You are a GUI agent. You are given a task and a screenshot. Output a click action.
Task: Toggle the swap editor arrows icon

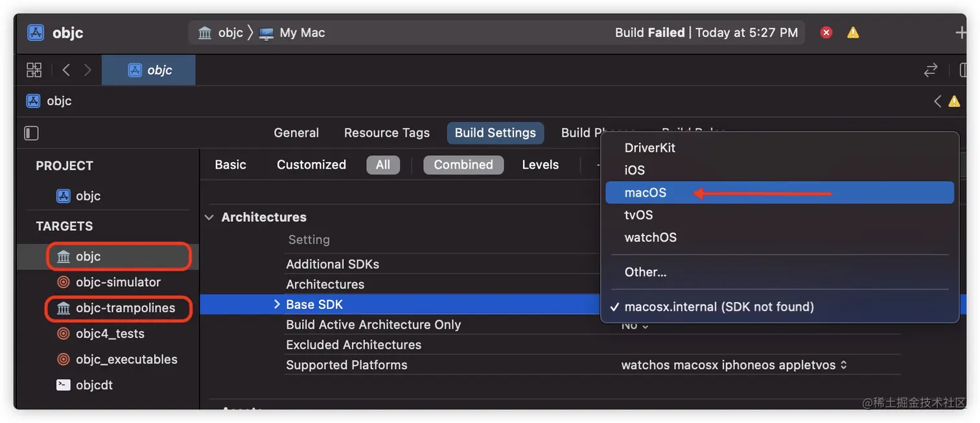(931, 70)
